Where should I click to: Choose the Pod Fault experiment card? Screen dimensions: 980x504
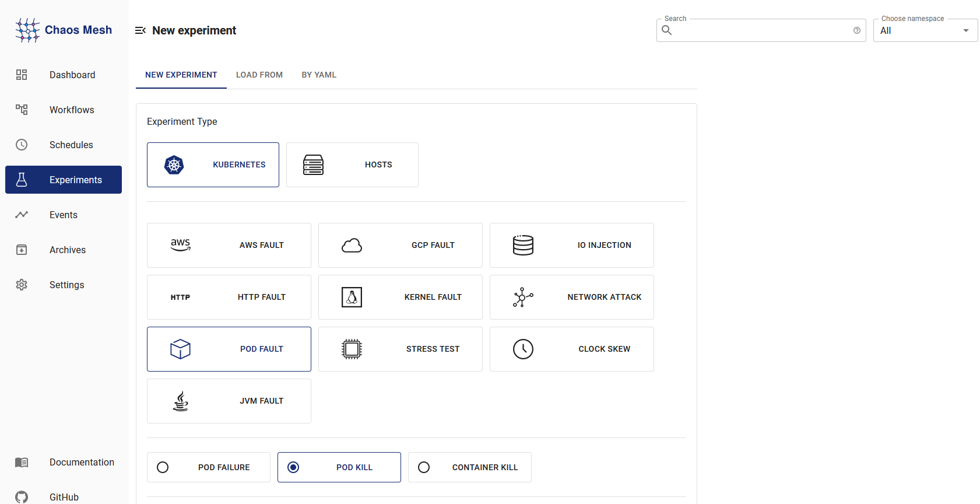[x=229, y=349]
